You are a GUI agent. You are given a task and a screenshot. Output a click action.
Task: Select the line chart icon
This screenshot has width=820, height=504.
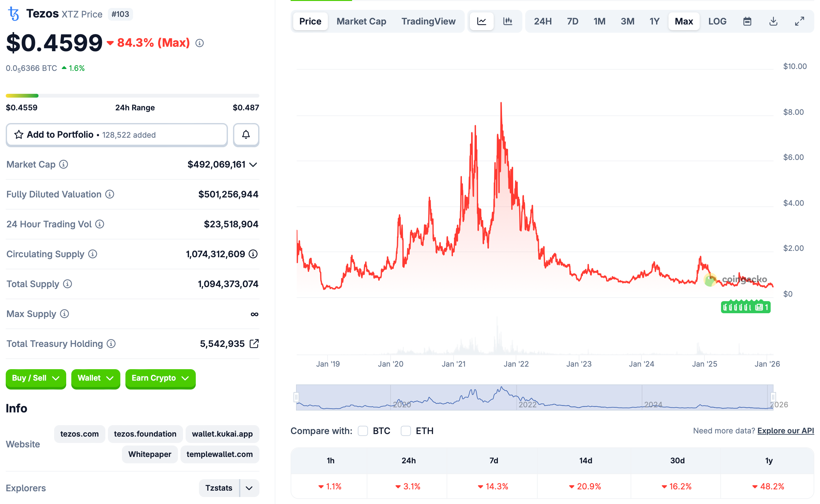point(481,21)
